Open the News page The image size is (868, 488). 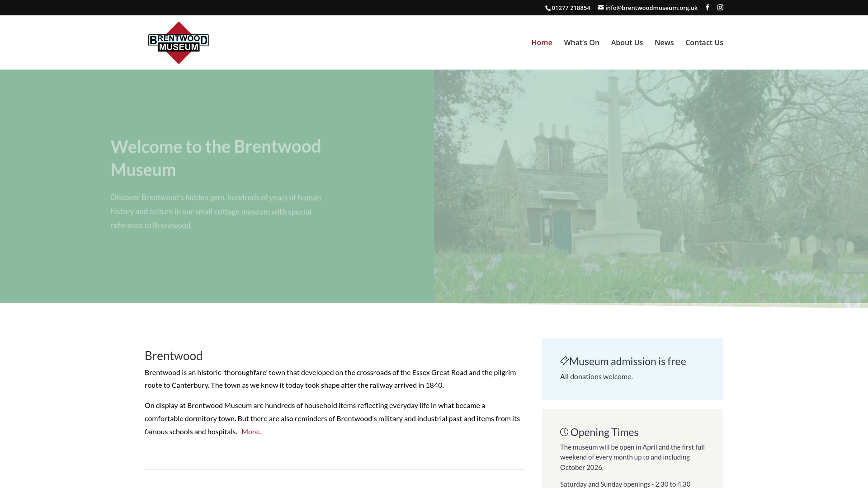tap(664, 42)
